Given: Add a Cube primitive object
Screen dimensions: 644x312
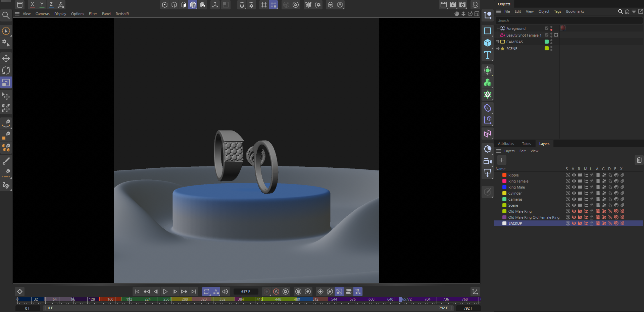Looking at the screenshot, I should pos(488,43).
